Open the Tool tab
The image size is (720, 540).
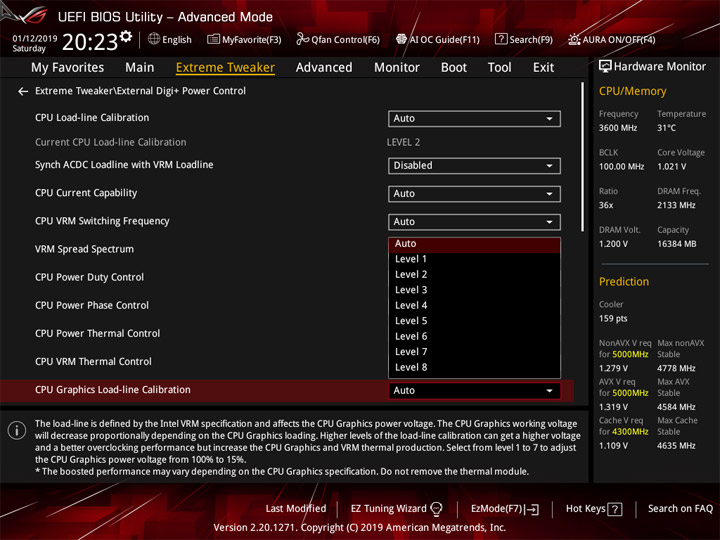point(499,68)
